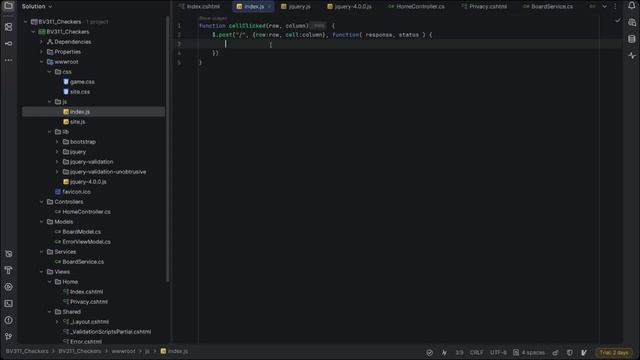Click the Explorer folder icon in left sidebar
640x360 pixels.
coord(8,6)
